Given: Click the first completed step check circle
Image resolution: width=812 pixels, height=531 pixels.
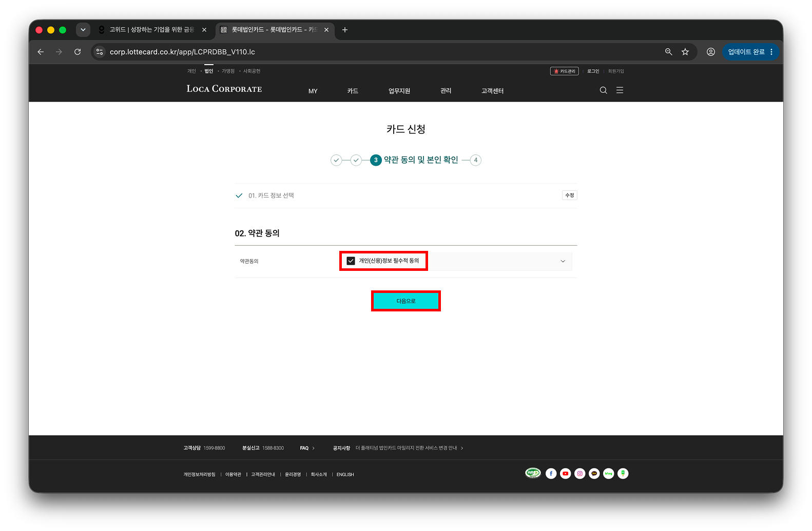Looking at the screenshot, I should click(336, 160).
